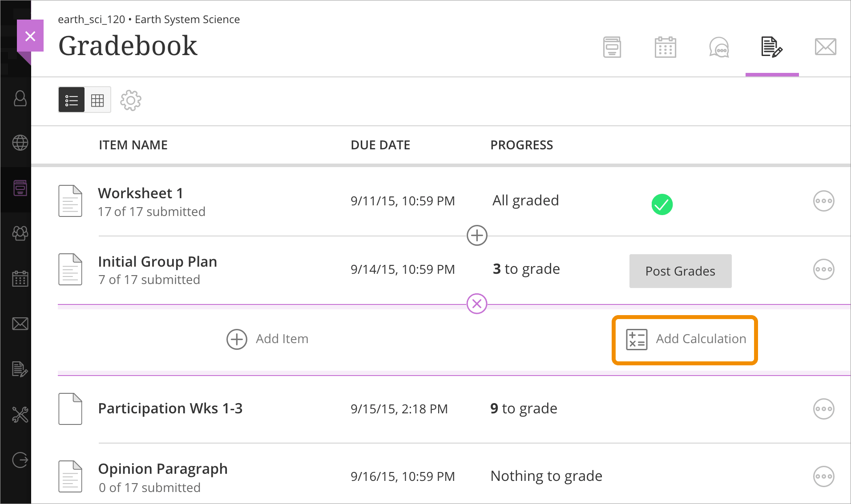
Task: Open profile icon in left sidebar
Action: click(20, 98)
